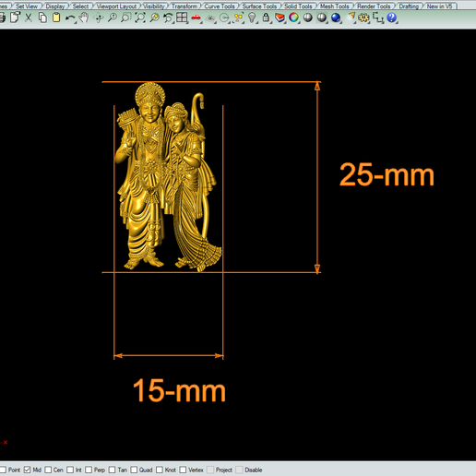
Task: Click the color wheel Object Properties icon
Action: 294,18
